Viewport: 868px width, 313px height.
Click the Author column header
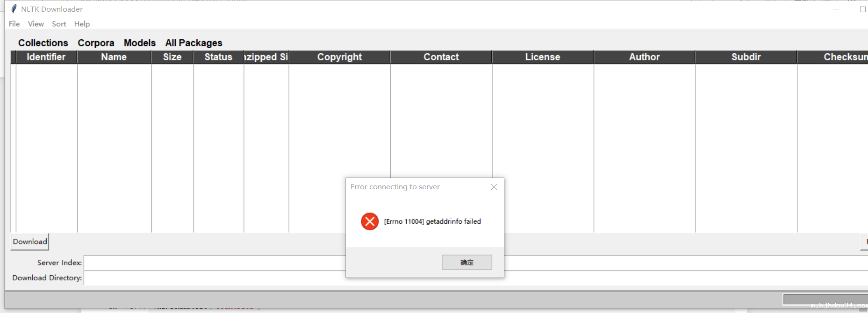tap(645, 57)
